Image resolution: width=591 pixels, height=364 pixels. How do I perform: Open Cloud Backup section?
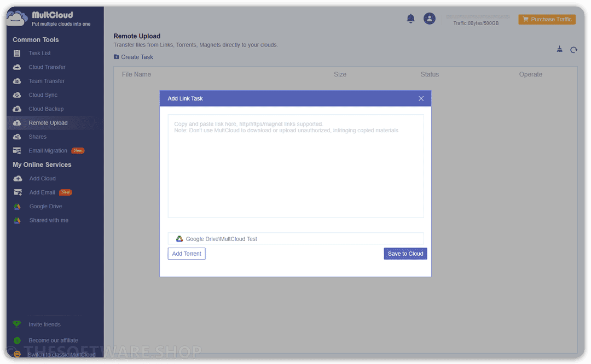46,109
